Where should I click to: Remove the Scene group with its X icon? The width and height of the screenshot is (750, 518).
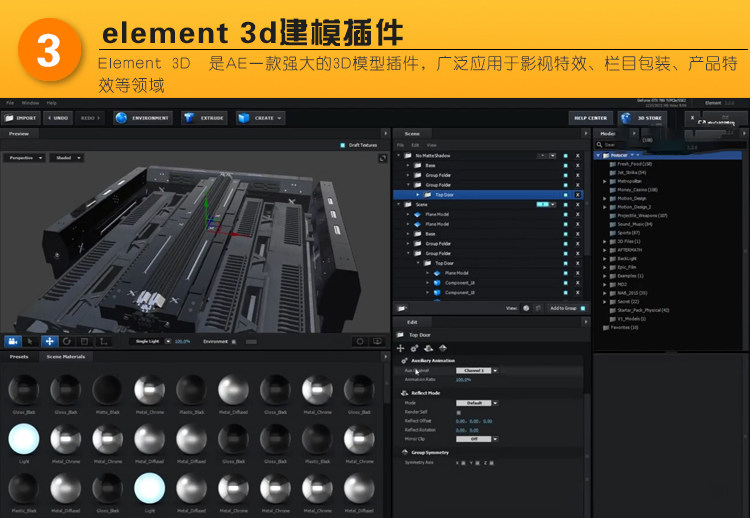coord(577,205)
